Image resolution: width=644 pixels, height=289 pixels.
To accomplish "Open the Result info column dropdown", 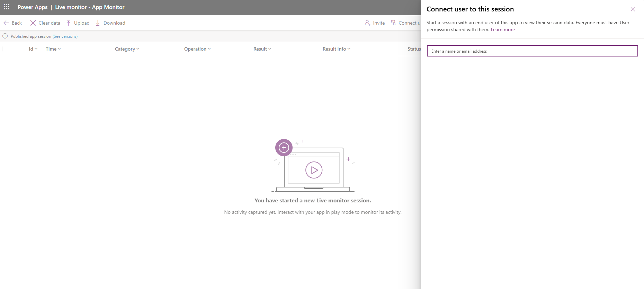I will click(x=337, y=49).
